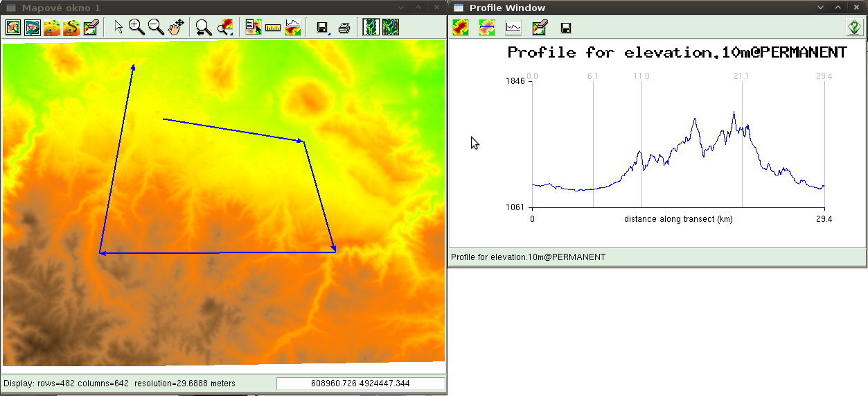Enable map fills display window mode
868x396 pixels.
click(x=391, y=27)
